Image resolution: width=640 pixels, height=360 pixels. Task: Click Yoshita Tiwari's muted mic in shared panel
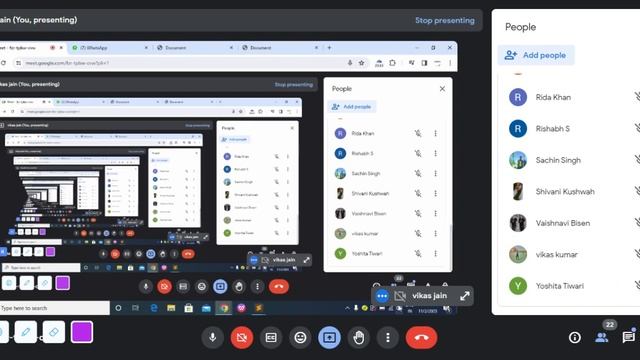[x=418, y=253]
